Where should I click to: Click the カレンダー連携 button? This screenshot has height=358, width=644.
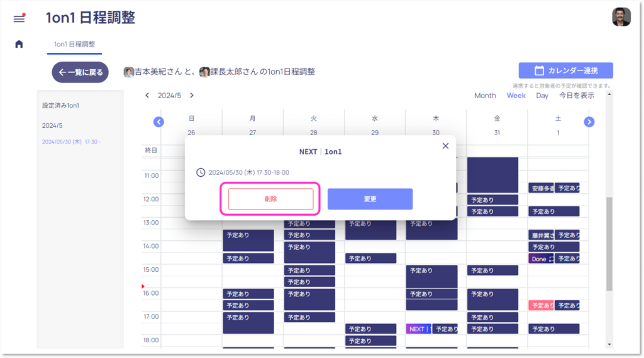565,70
